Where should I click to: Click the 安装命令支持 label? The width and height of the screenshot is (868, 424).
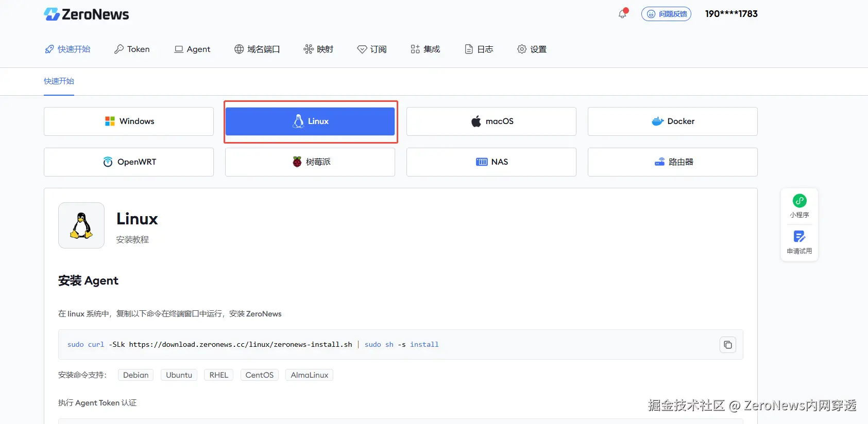click(x=82, y=375)
